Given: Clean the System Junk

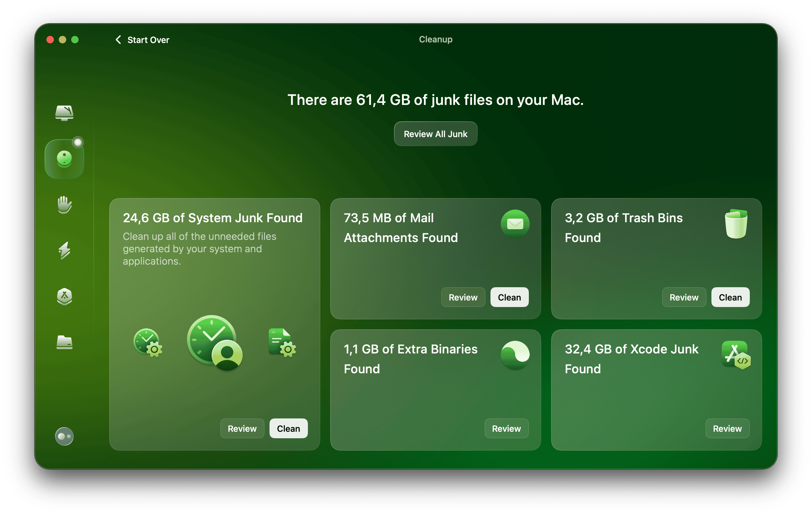Looking at the screenshot, I should (288, 428).
